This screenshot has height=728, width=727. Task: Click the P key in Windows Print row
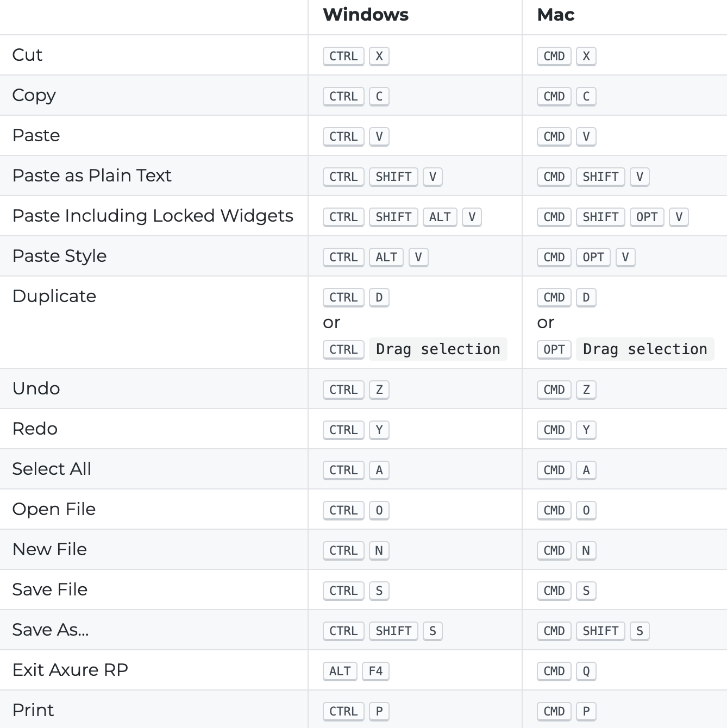[x=379, y=711]
